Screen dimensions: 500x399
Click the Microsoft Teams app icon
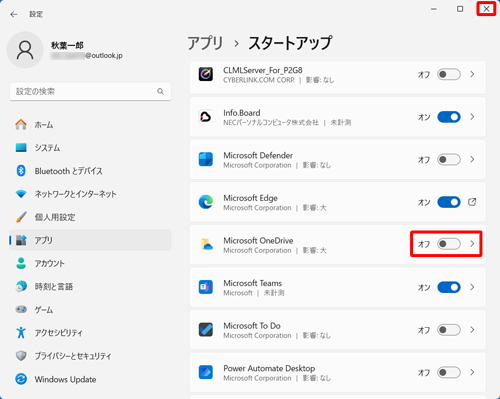pos(206,287)
